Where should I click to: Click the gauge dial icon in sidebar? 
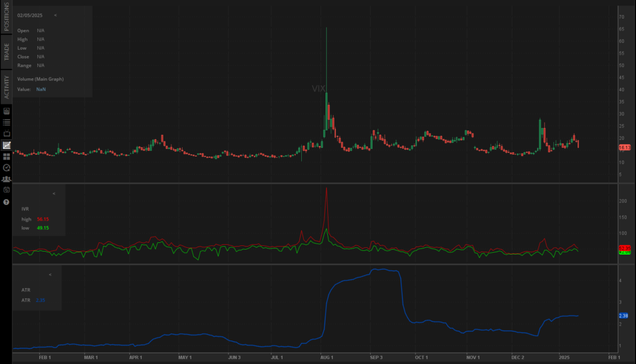pos(7,167)
